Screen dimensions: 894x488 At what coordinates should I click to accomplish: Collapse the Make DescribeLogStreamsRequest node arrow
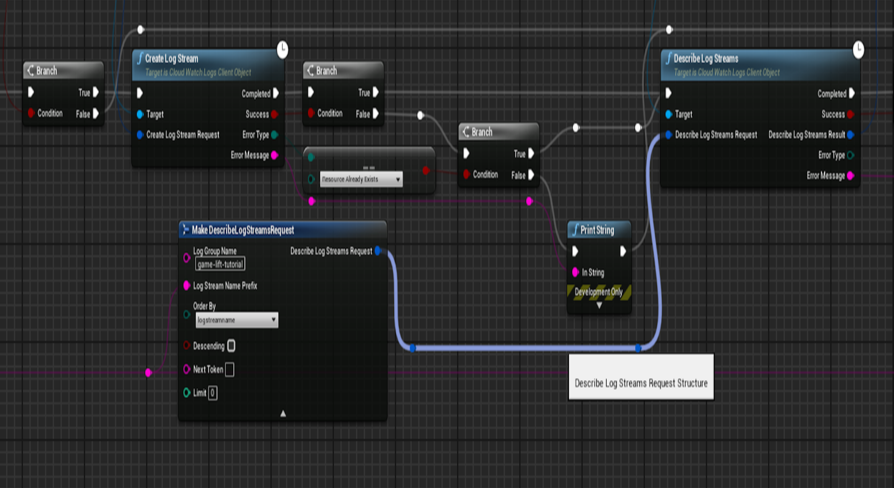pyautogui.click(x=283, y=412)
